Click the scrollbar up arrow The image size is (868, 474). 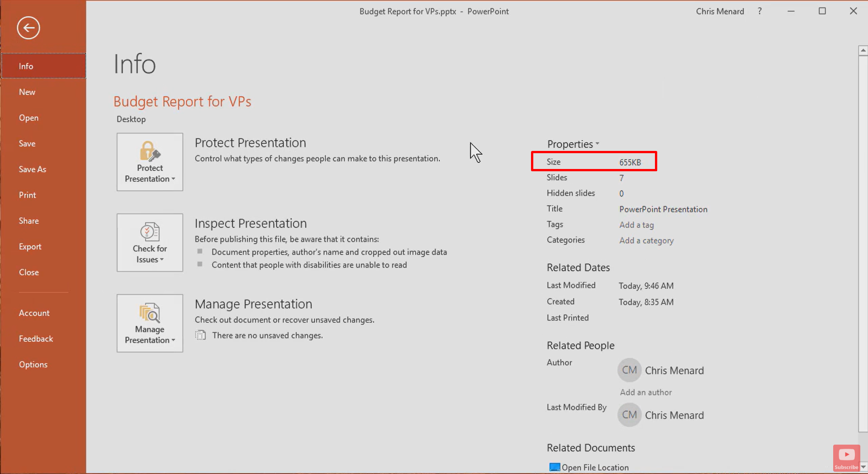863,50
